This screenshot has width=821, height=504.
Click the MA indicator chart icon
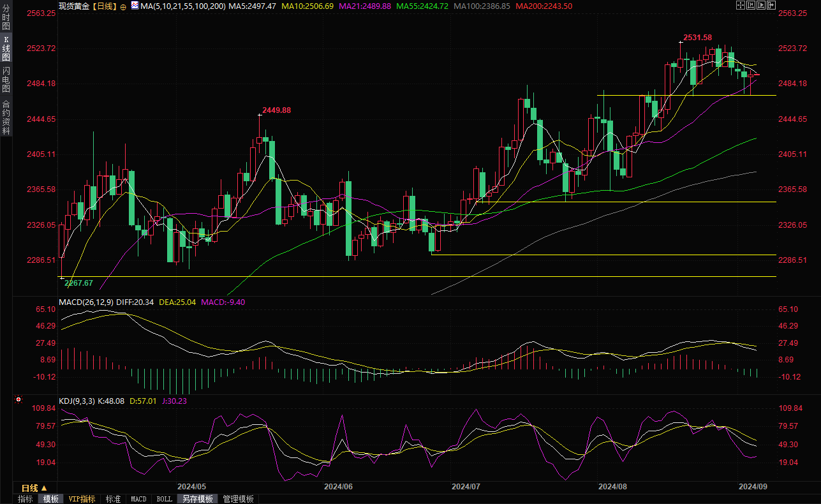click(134, 5)
